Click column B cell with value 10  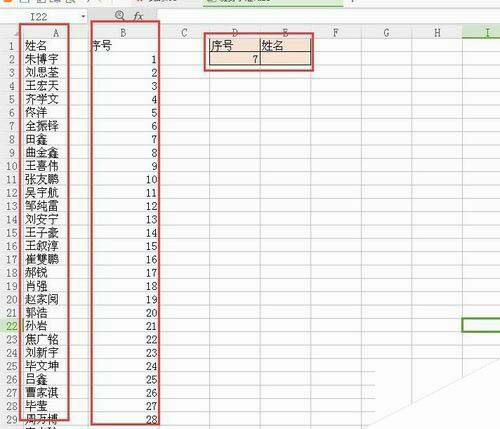pos(124,179)
